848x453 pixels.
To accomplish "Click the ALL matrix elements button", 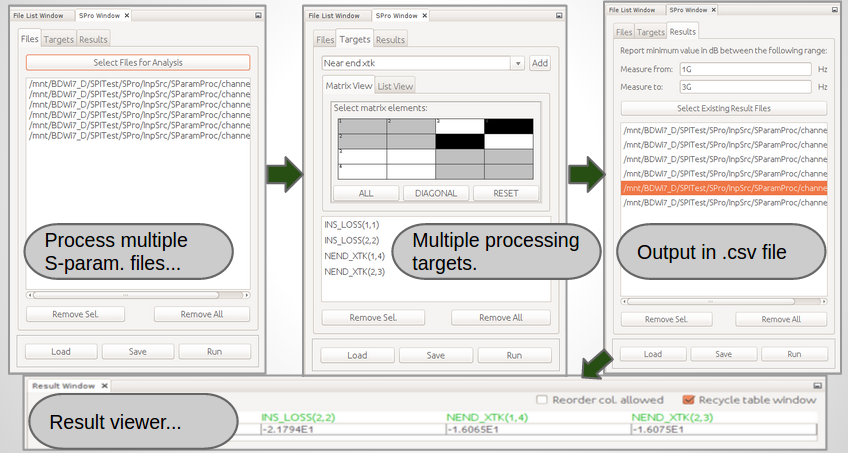I will 366,193.
